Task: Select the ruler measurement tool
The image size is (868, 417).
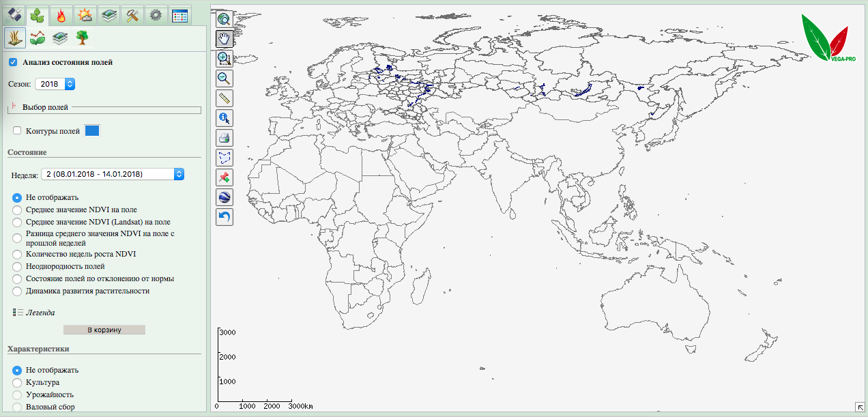Action: tap(225, 98)
